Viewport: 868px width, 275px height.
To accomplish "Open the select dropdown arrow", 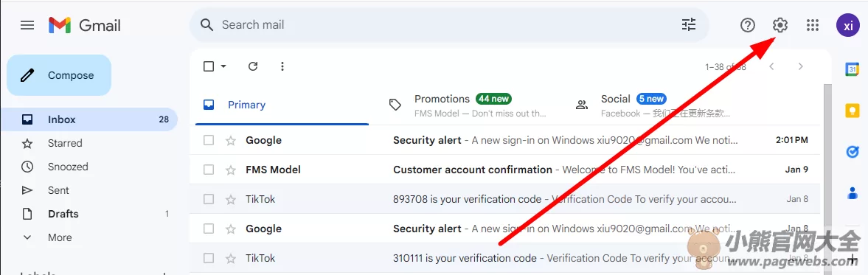I will point(223,66).
